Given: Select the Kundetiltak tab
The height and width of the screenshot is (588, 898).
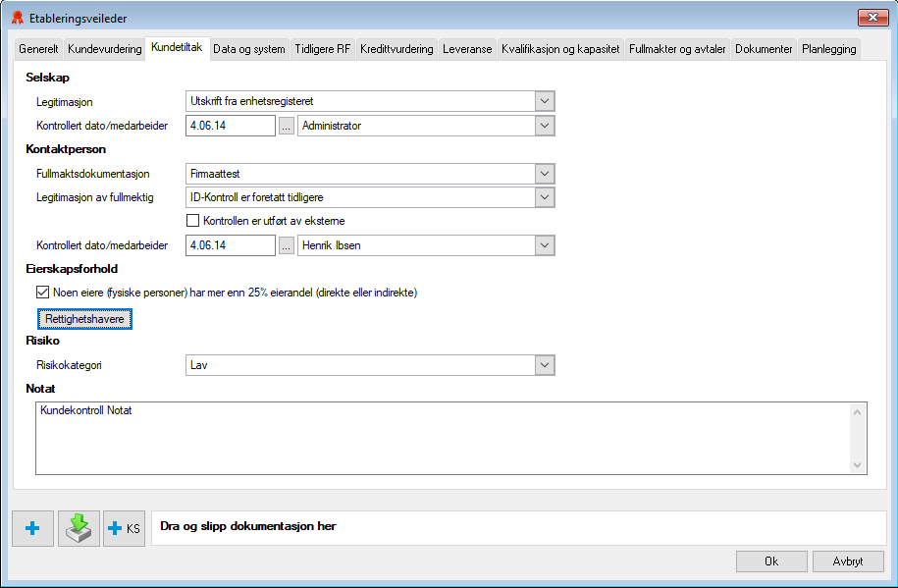Looking at the screenshot, I should tap(177, 47).
